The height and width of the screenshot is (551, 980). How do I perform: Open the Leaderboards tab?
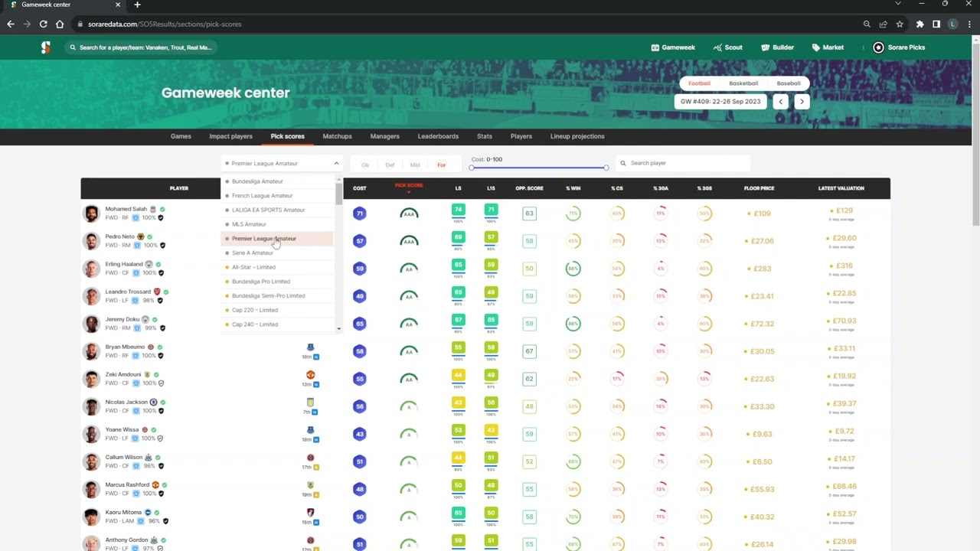pos(438,136)
